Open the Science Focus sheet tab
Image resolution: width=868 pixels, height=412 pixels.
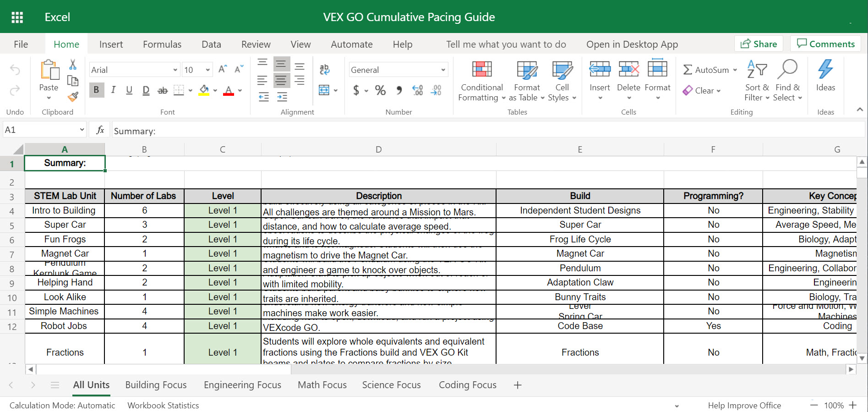click(391, 385)
